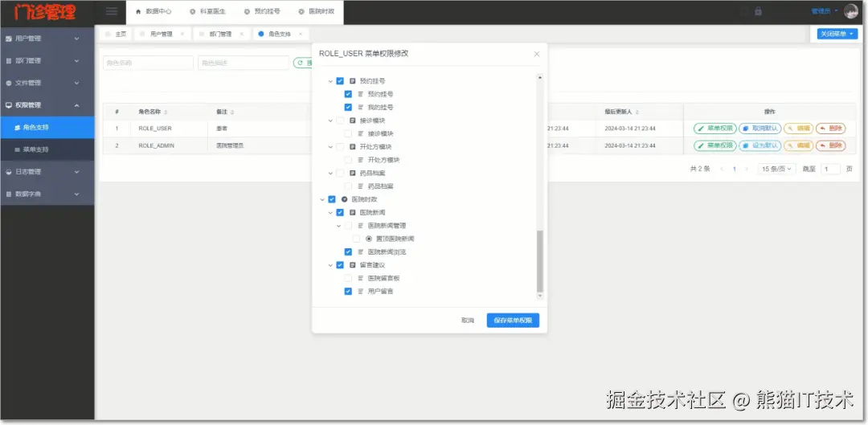The width and height of the screenshot is (868, 425).
Task: Open the 主页 page tab
Action: [116, 34]
